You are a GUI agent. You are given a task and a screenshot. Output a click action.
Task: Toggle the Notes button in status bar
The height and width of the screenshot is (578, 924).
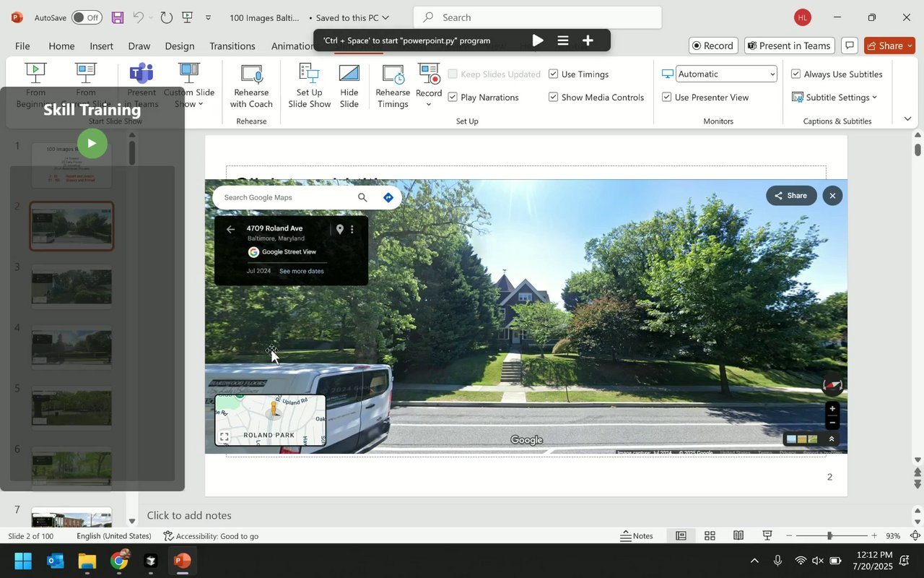[637, 535]
